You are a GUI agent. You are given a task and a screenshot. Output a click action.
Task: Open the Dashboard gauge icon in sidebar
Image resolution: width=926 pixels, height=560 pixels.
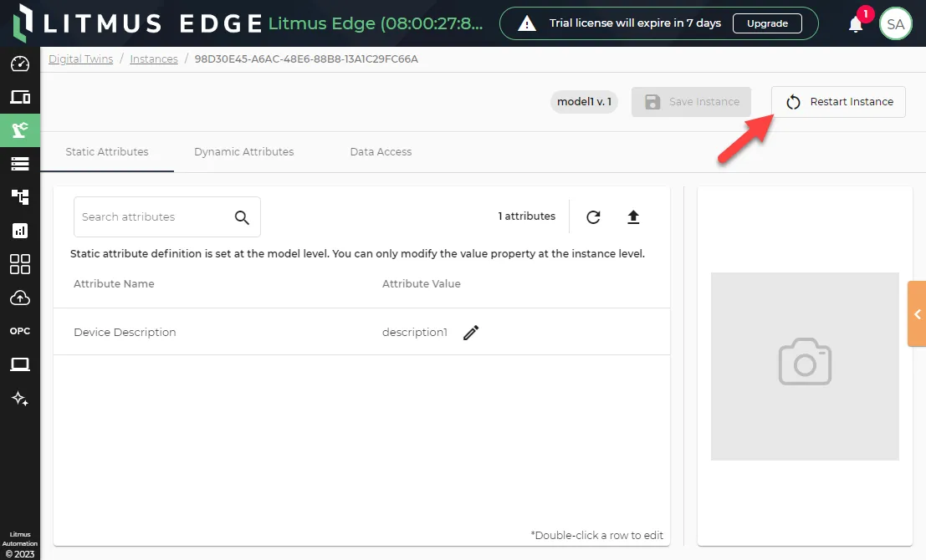pos(20,64)
